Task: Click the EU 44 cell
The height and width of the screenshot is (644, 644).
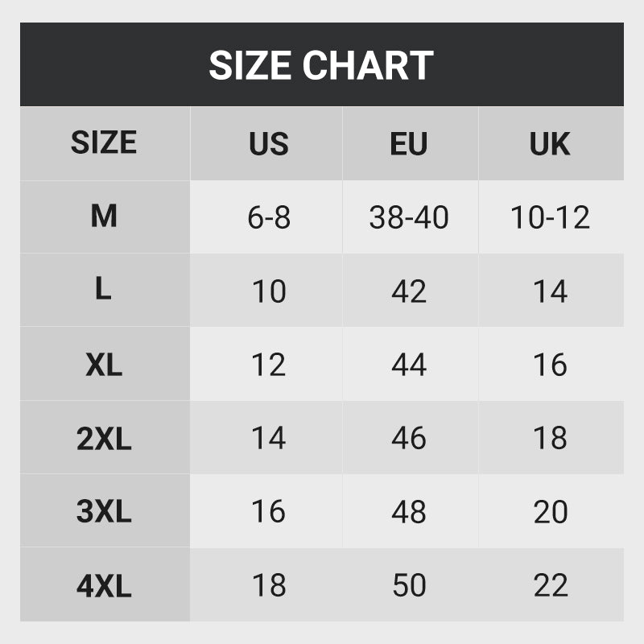Action: click(409, 365)
